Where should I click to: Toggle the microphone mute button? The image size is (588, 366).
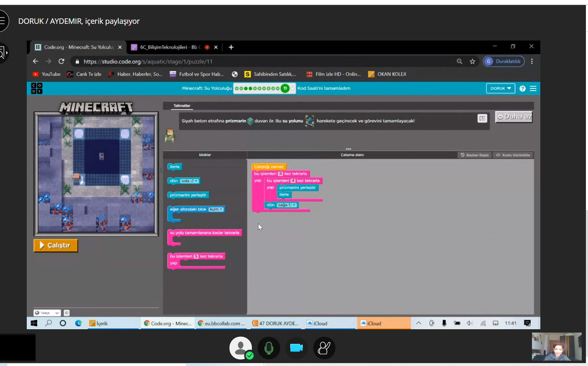tap(268, 348)
